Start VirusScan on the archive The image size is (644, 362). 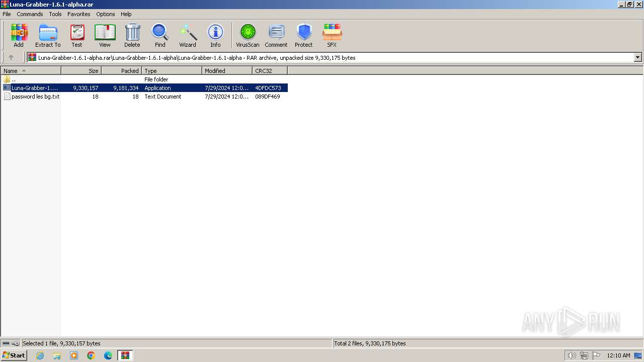(248, 35)
